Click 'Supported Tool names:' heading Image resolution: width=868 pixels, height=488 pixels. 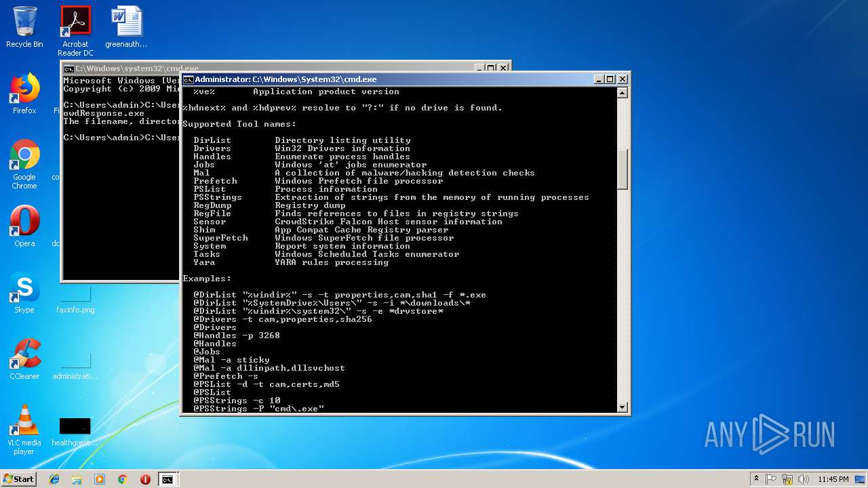(x=239, y=124)
